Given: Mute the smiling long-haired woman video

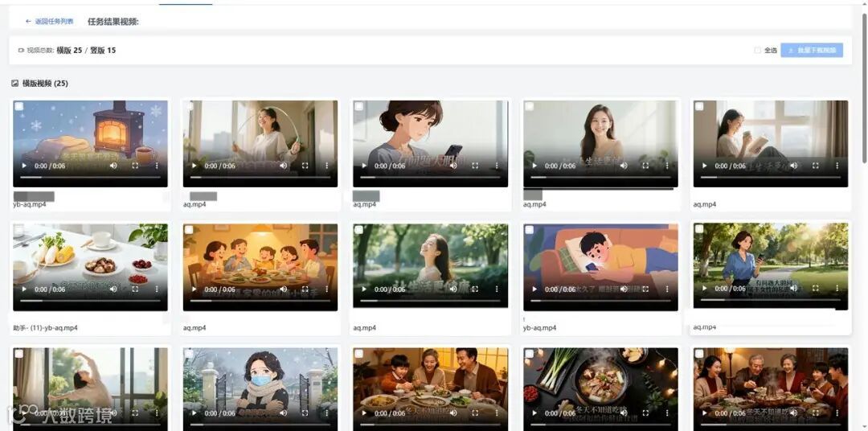Looking at the screenshot, I should click(624, 166).
